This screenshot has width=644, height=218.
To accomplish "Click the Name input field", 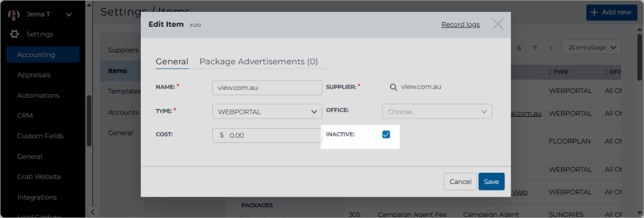I will [267, 88].
